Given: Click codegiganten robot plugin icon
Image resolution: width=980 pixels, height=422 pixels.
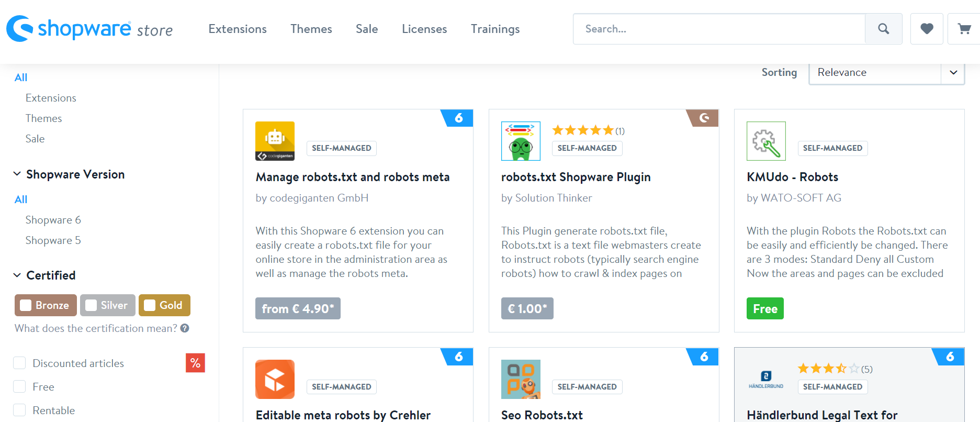Looking at the screenshot, I should tap(275, 141).
